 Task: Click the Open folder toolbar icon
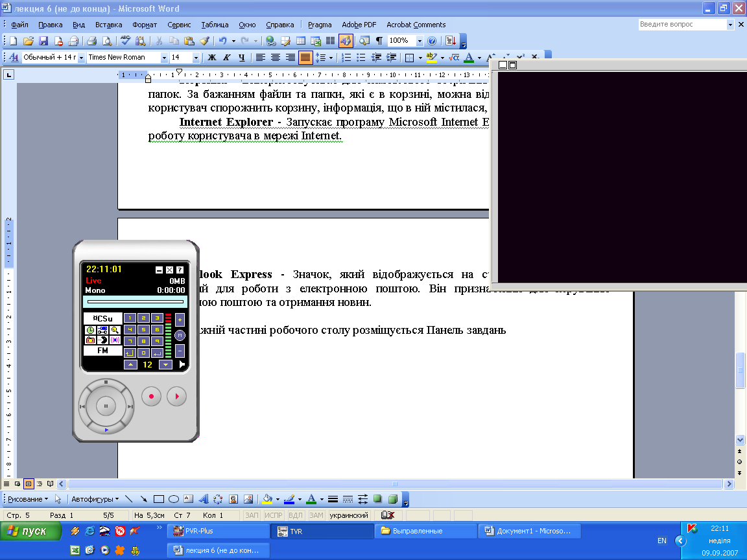pyautogui.click(x=28, y=41)
